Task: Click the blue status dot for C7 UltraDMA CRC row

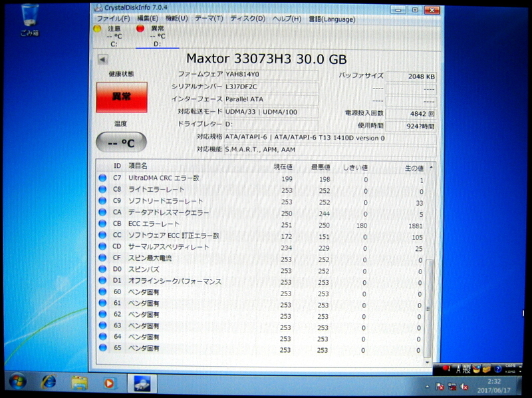Action: [102, 178]
